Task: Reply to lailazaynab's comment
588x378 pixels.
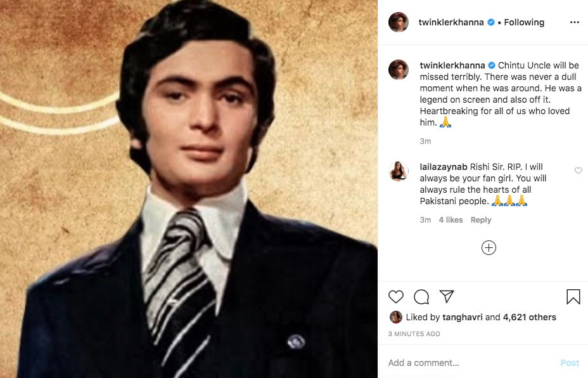Action: coord(481,220)
